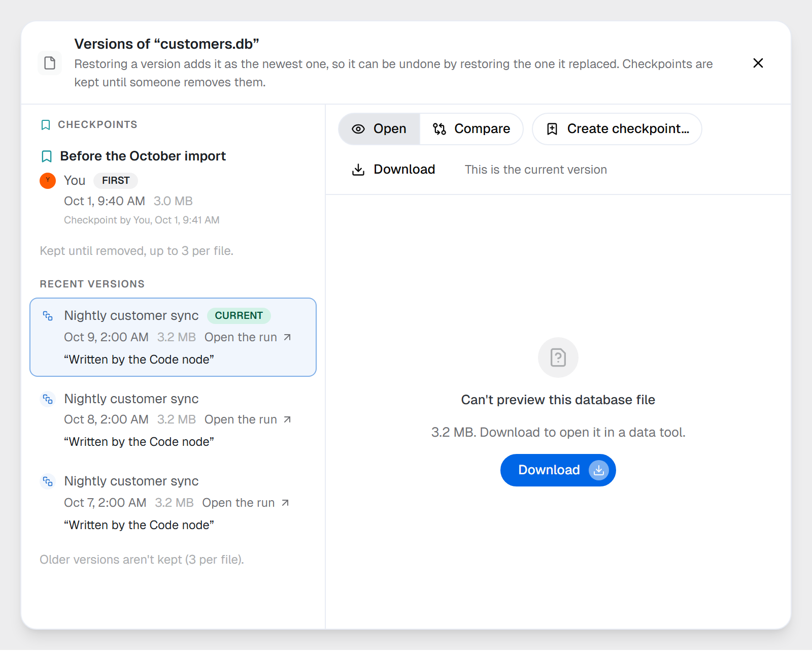
Task: Click "Written by the Code node" under Oct 8
Action: 139,442
